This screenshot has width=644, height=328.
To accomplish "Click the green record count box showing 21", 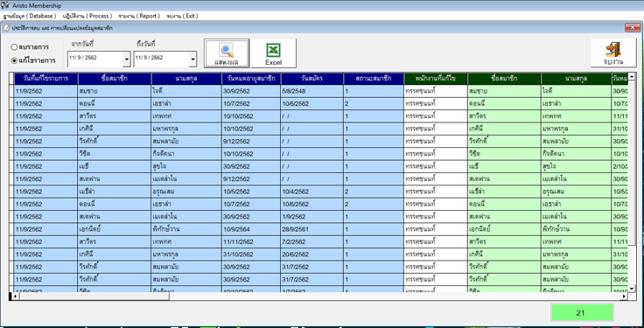I will click(582, 313).
